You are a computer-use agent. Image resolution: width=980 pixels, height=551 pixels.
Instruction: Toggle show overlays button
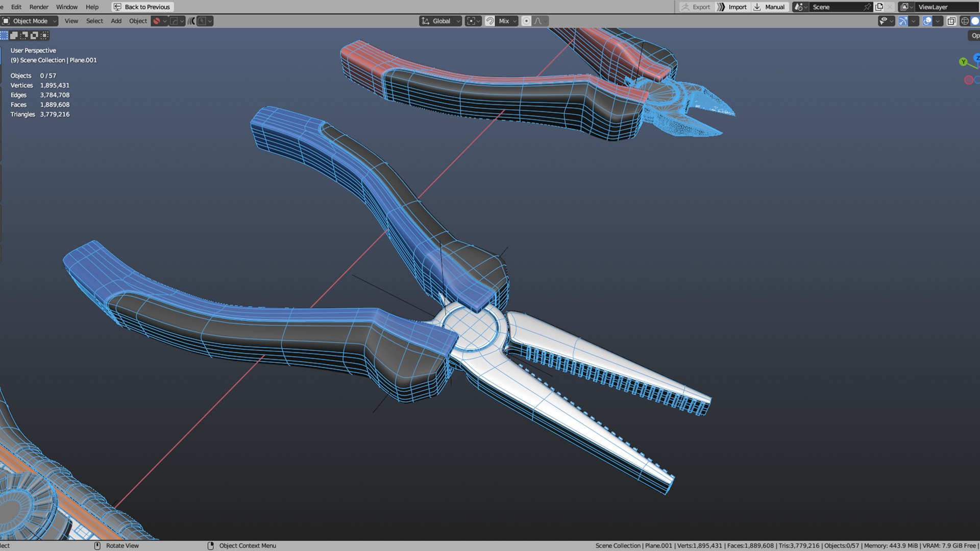tap(927, 21)
